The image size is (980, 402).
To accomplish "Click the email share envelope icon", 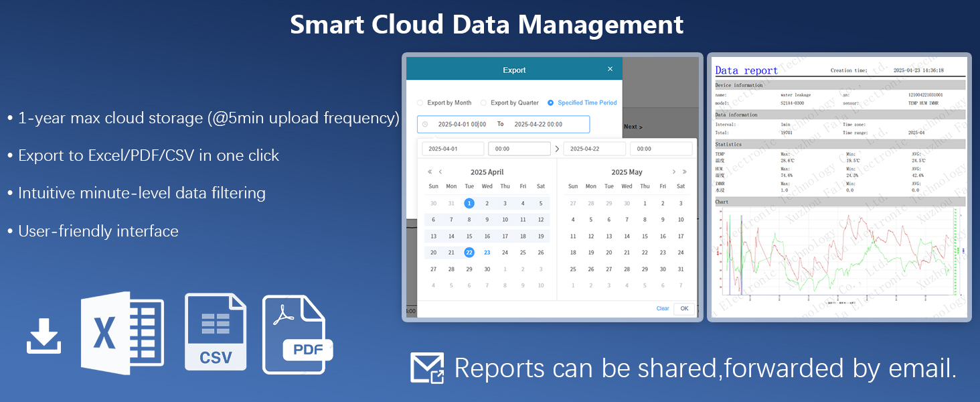I will click(x=428, y=368).
